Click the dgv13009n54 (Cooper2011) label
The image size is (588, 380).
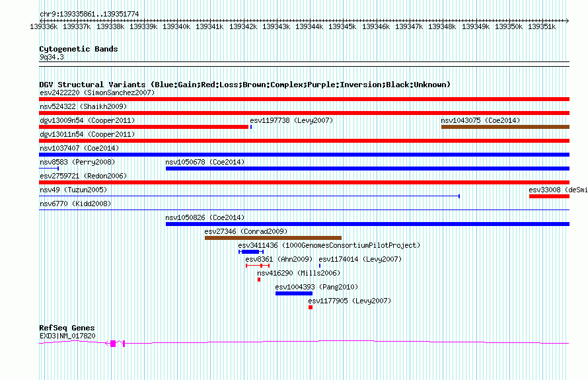(x=87, y=120)
